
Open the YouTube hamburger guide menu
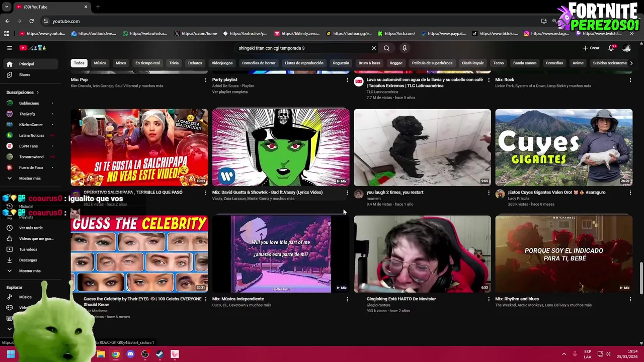point(9,48)
